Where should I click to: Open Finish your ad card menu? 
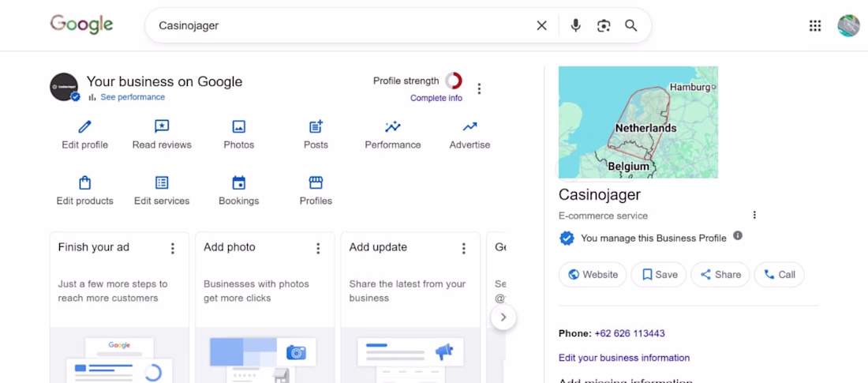173,248
